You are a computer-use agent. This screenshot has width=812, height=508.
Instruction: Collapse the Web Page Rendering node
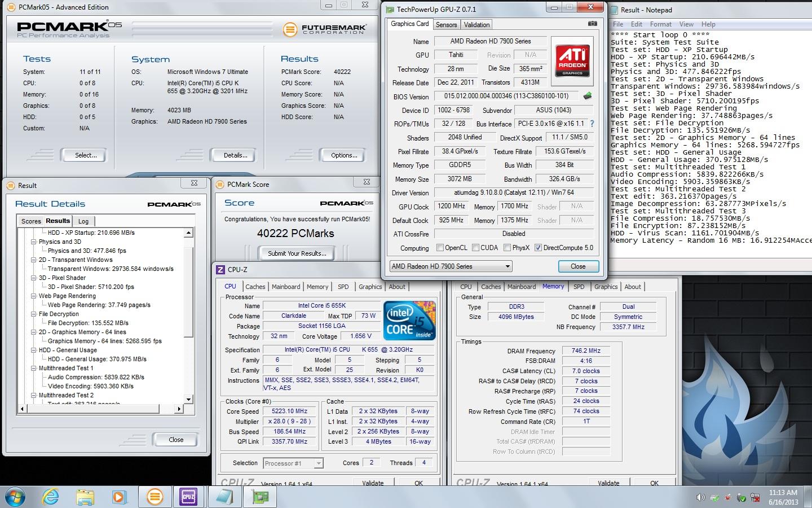[34, 296]
